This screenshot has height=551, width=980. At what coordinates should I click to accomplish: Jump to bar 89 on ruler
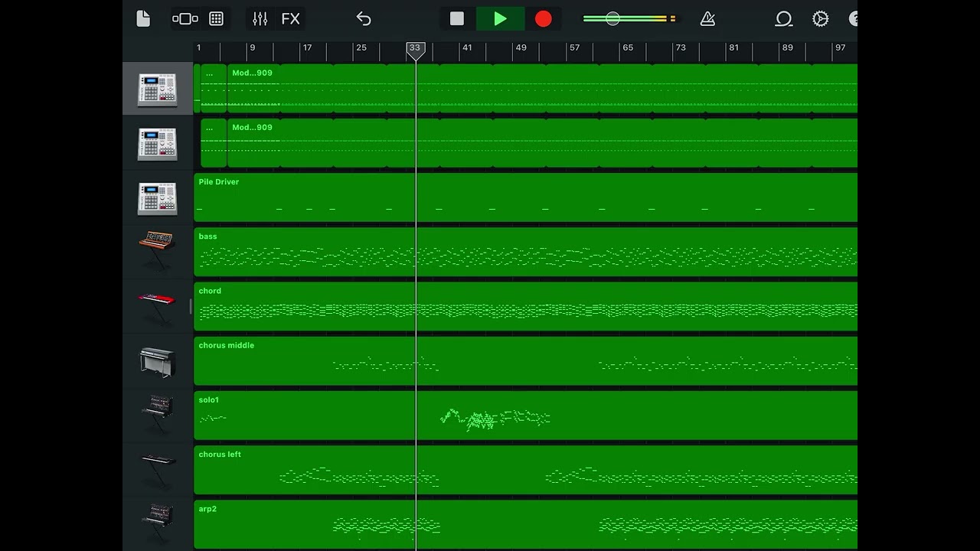coord(787,47)
